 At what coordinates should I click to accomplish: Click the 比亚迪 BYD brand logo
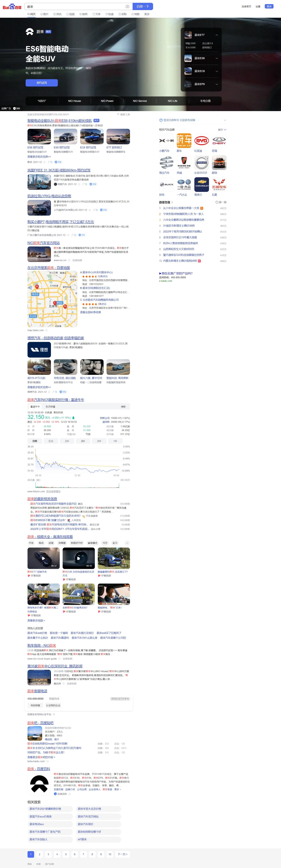click(201, 141)
